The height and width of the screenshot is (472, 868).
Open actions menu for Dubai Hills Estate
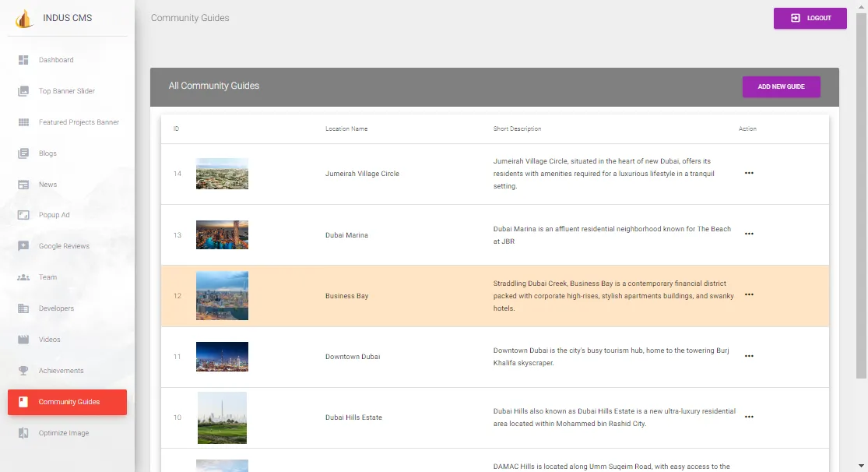tap(749, 417)
